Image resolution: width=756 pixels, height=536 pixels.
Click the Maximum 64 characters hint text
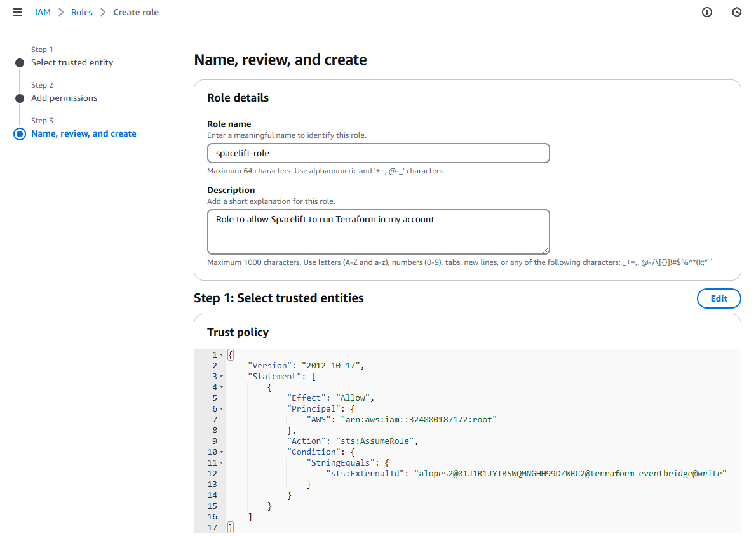click(326, 171)
